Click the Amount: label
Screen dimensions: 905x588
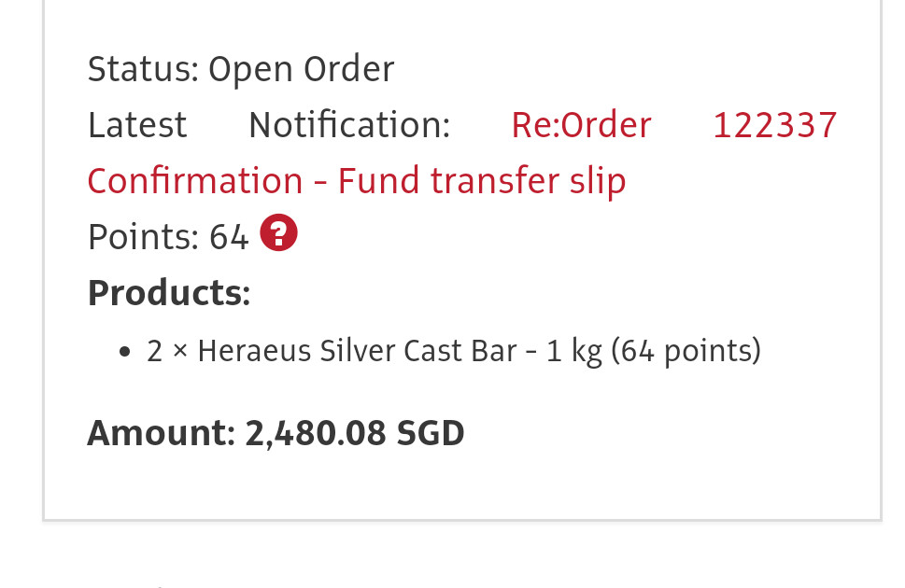161,433
